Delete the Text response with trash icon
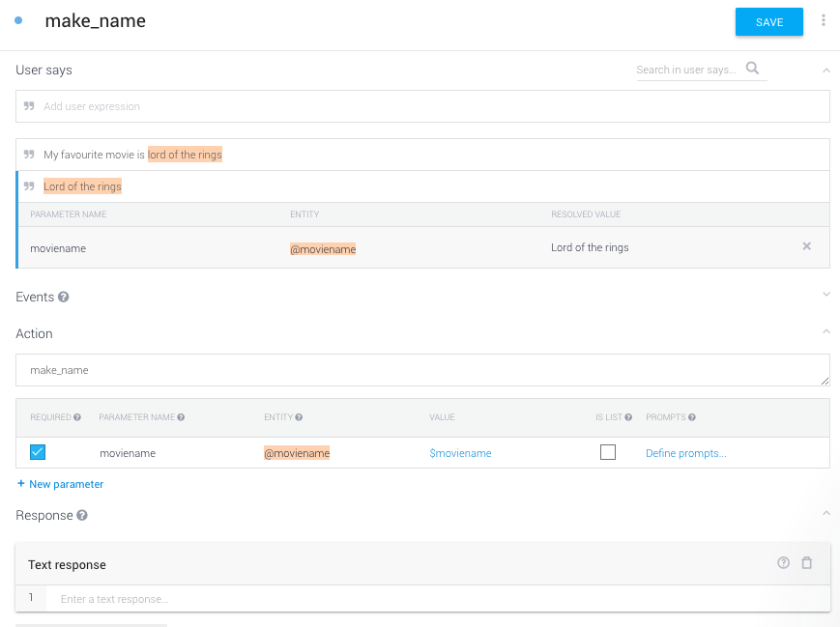 point(807,563)
